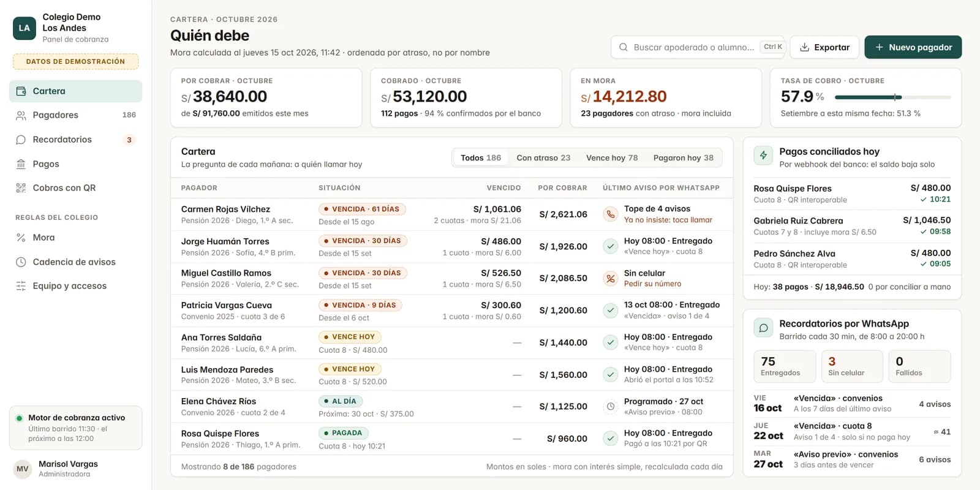Viewport: 980px width, 490px height.
Task: Open the Pagaron hoy 38 tab
Action: click(x=684, y=158)
